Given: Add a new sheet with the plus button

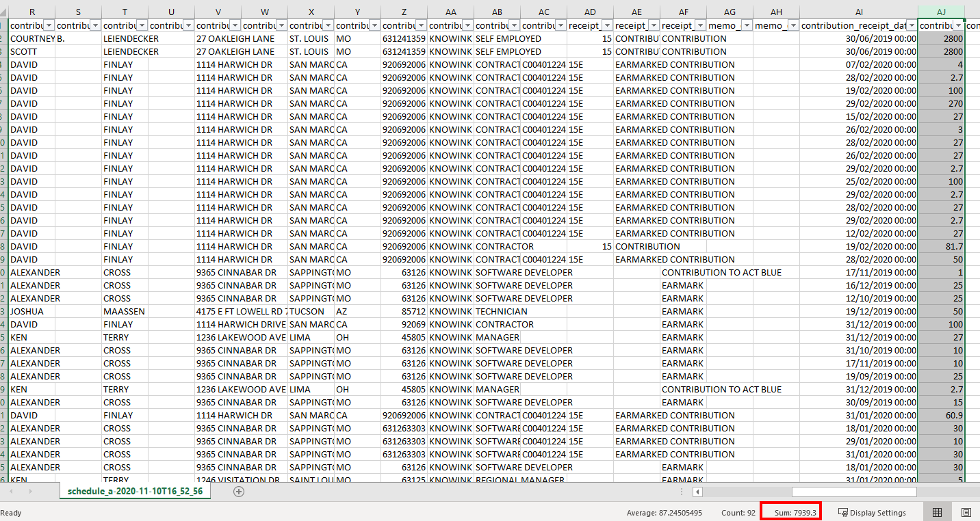Looking at the screenshot, I should point(239,491).
